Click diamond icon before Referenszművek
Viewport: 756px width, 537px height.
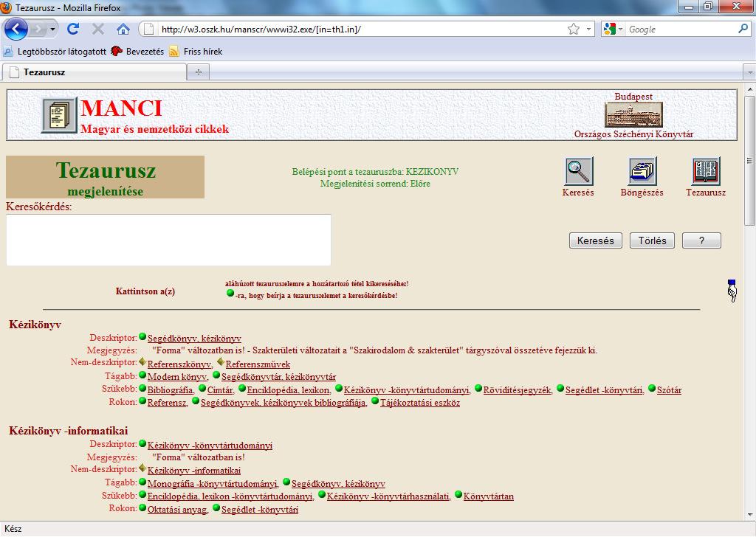[220, 361]
